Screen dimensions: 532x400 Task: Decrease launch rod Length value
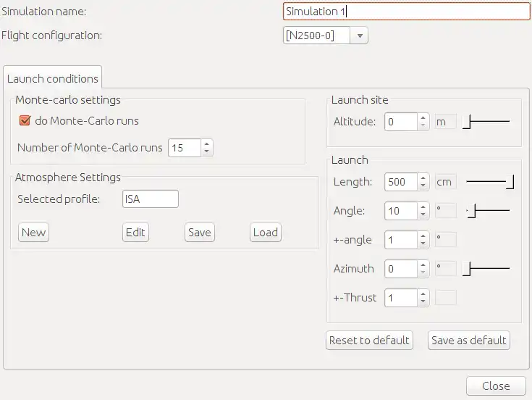point(423,186)
